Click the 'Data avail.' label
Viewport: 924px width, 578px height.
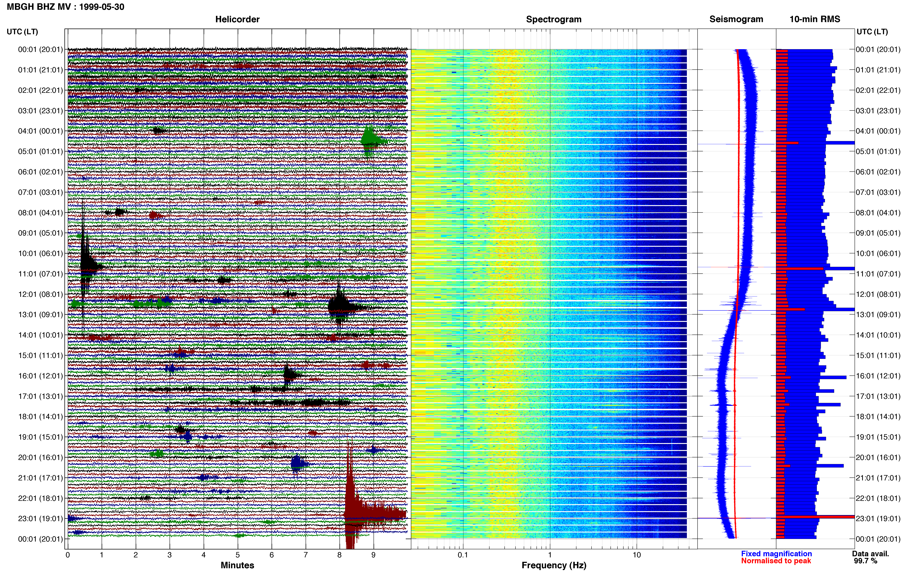click(870, 554)
